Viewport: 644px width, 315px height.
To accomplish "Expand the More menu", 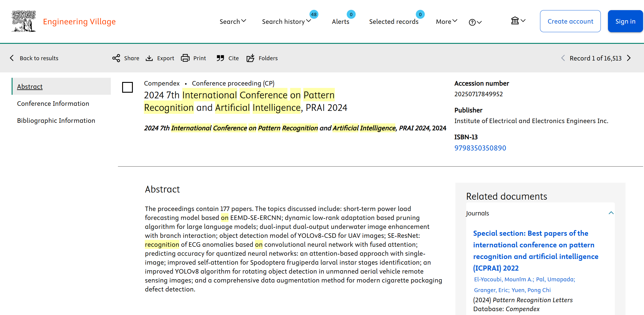I will tap(446, 21).
